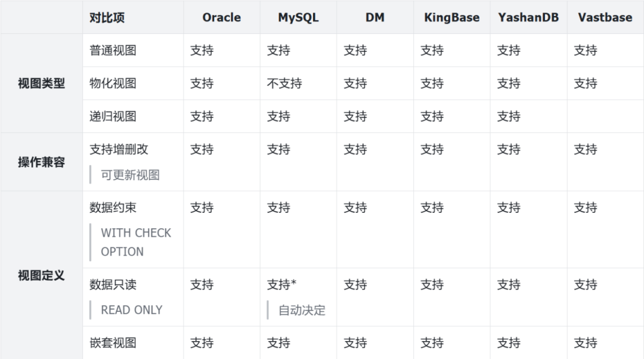This screenshot has height=359, width=644.
Task: Select the 视图定义 row group label
Action: (41, 276)
